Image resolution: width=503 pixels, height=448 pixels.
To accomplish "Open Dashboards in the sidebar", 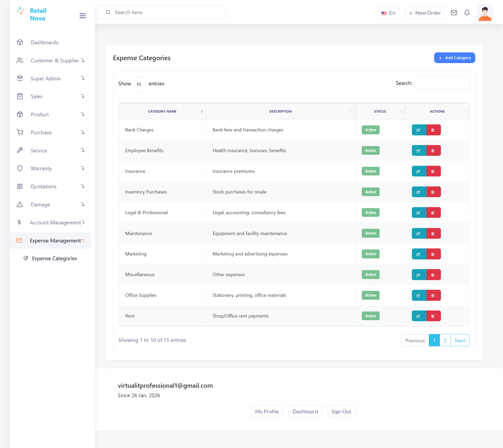I will coord(44,42).
